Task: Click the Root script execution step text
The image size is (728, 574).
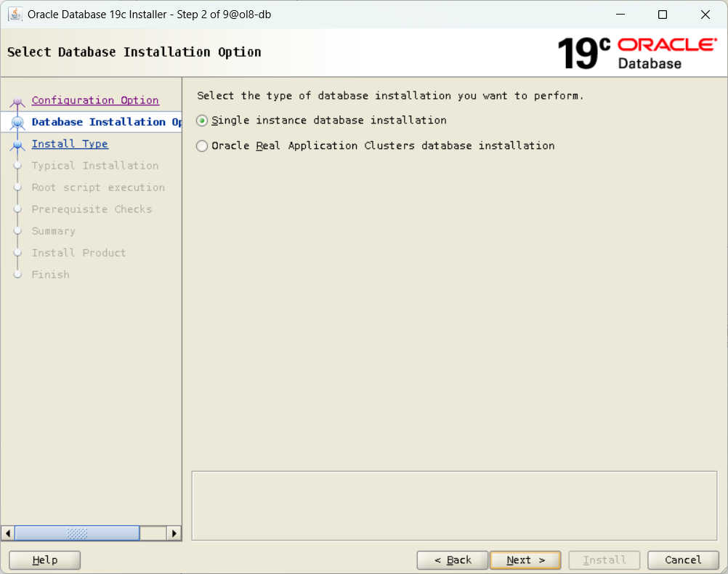Action: click(x=98, y=187)
